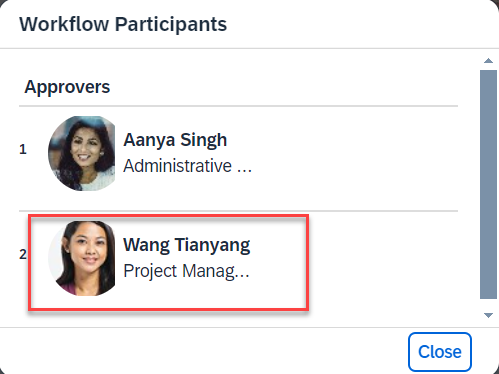Click the divider line under Approvers heading
This screenshot has width=499, height=374.
point(238,106)
